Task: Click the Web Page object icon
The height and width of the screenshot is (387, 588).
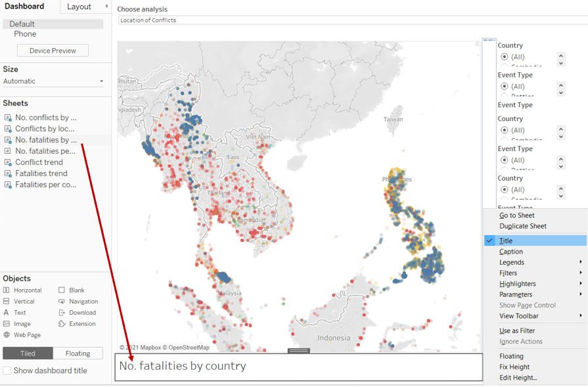Action: coord(7,335)
